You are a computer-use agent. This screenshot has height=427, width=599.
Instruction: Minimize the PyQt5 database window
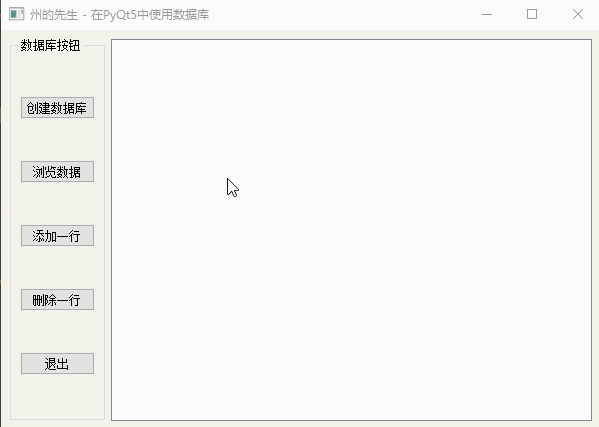tap(487, 15)
